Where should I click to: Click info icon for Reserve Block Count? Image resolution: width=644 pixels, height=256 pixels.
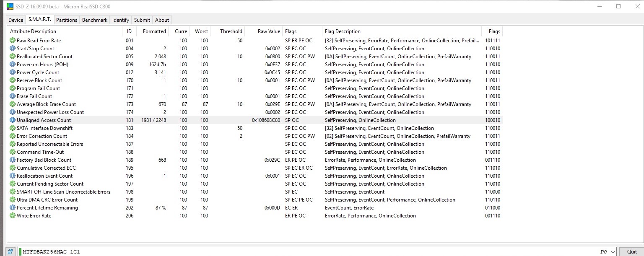point(13,80)
